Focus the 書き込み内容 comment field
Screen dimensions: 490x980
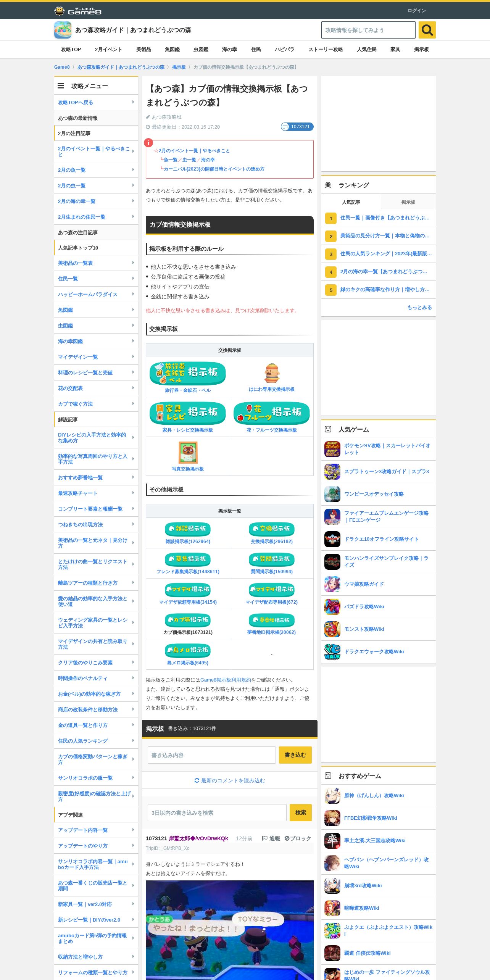[212, 755]
